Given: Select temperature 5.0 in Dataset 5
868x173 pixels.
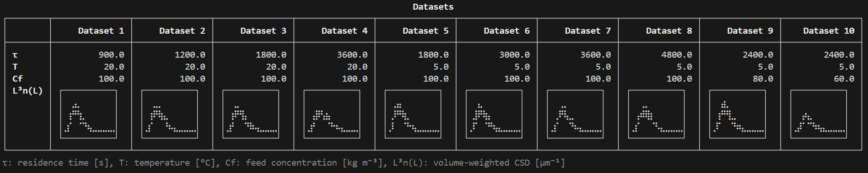Looking at the screenshot, I should click(441, 67).
